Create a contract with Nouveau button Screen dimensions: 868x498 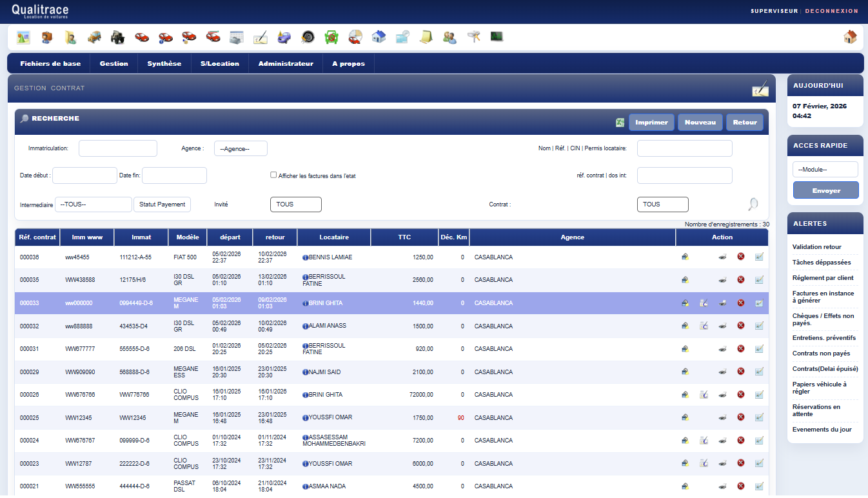click(700, 123)
